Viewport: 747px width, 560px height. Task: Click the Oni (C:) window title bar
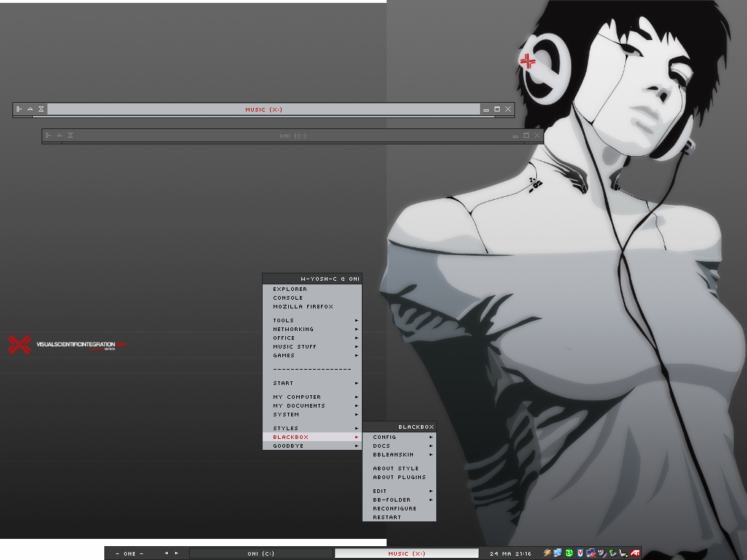[293, 136]
